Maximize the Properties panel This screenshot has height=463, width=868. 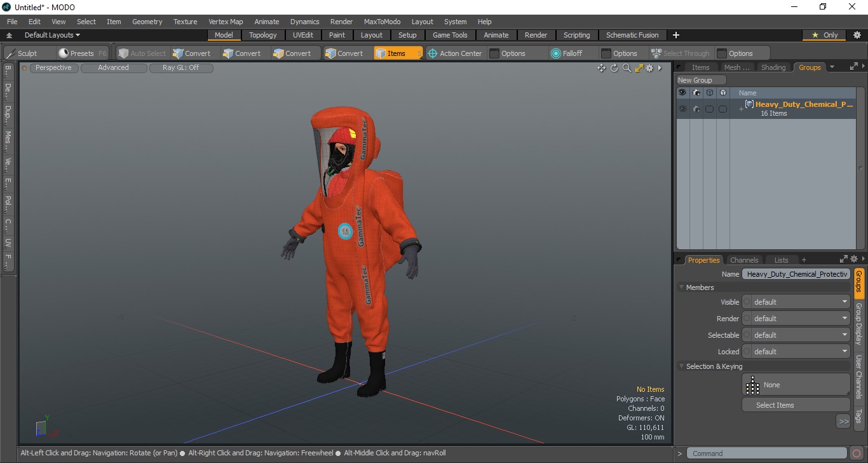point(844,259)
